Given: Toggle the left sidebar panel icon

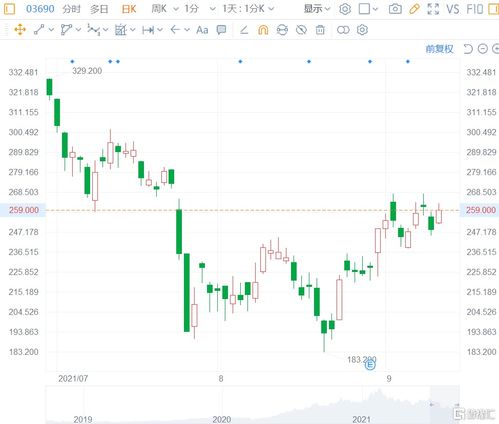Looking at the screenshot, I should pos(9,9).
